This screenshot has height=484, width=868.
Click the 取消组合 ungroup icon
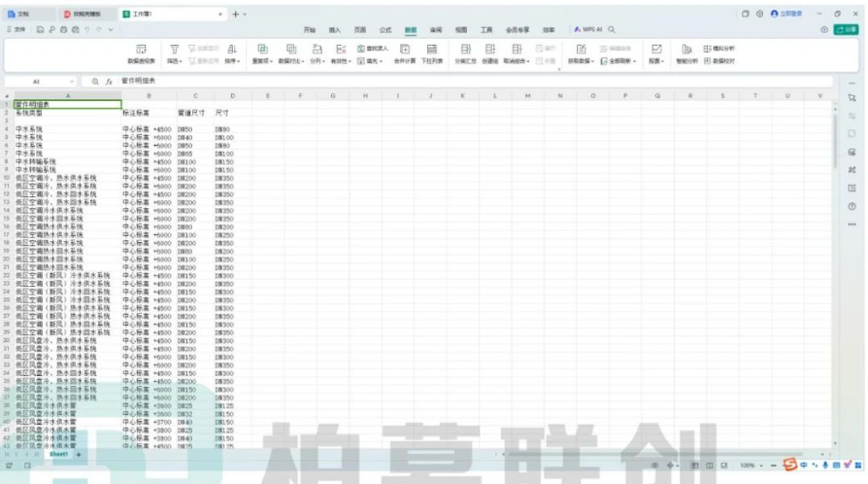(517, 50)
